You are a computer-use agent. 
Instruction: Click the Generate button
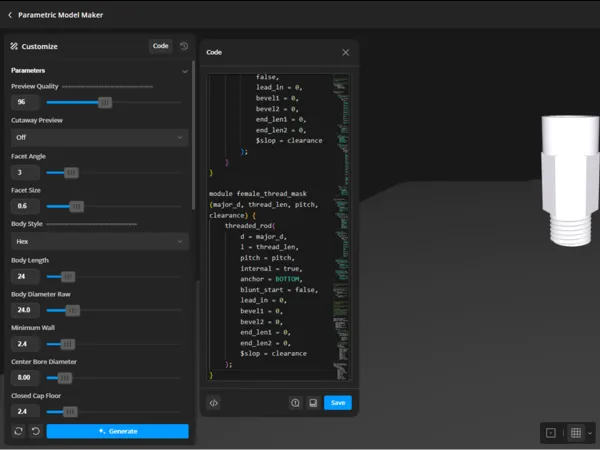point(117,431)
